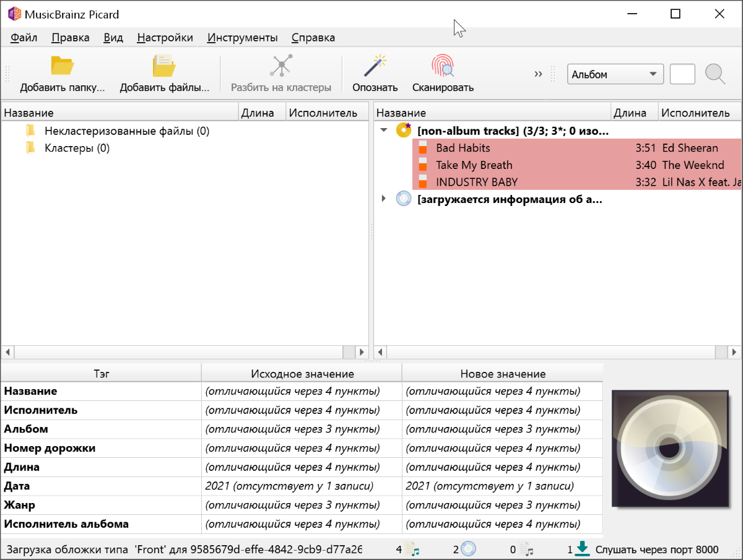The height and width of the screenshot is (560, 743).
Task: Open the Инструменты menu
Action: pyautogui.click(x=243, y=37)
